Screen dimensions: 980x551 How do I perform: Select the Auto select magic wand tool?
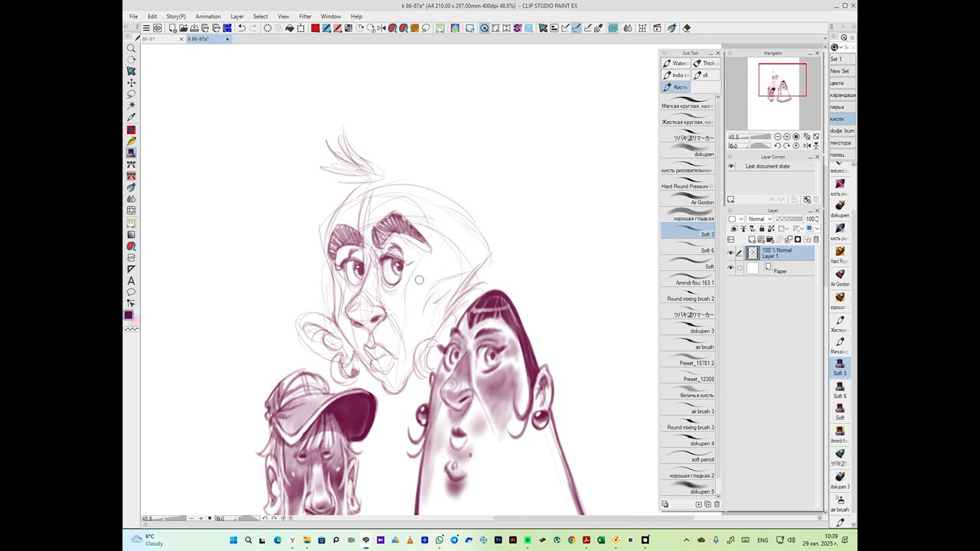point(131,105)
